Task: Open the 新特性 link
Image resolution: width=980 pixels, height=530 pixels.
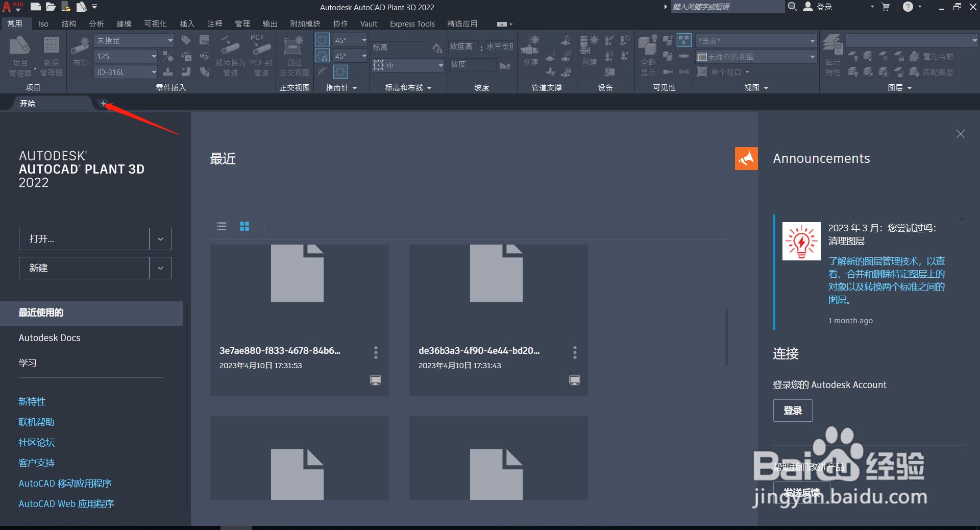Action: [x=32, y=402]
